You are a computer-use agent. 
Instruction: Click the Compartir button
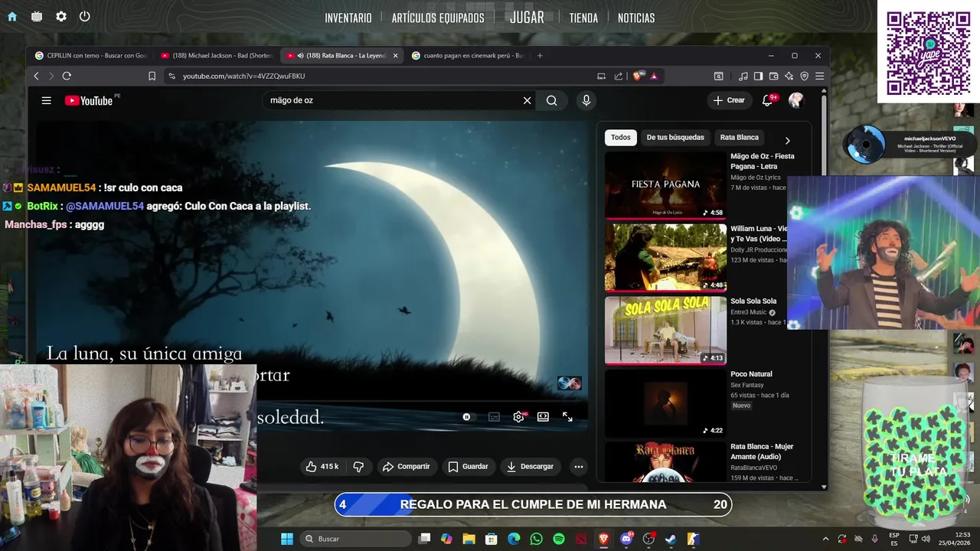click(x=406, y=466)
